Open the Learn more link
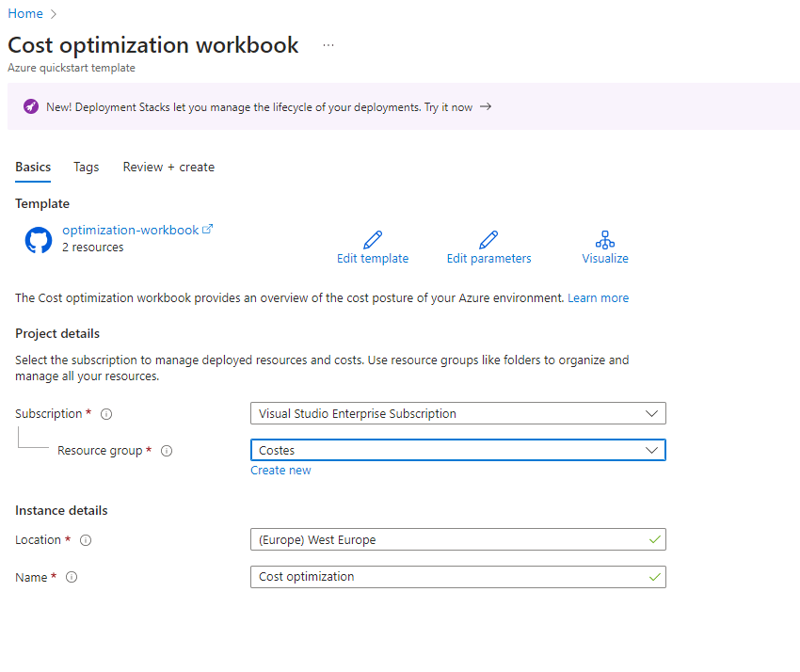The image size is (800, 672). click(x=598, y=297)
